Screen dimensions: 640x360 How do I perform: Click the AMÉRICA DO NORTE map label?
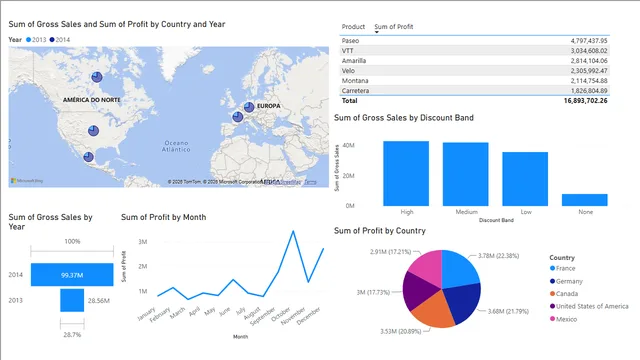click(91, 100)
